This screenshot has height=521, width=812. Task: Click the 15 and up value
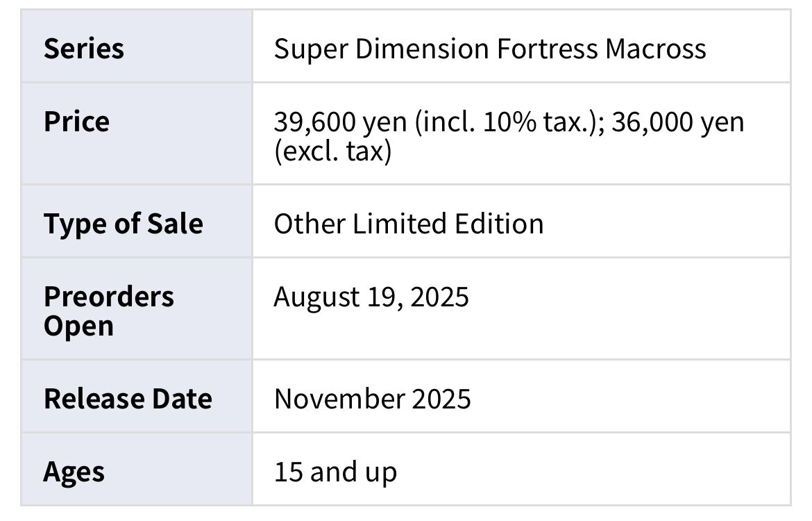pyautogui.click(x=336, y=472)
